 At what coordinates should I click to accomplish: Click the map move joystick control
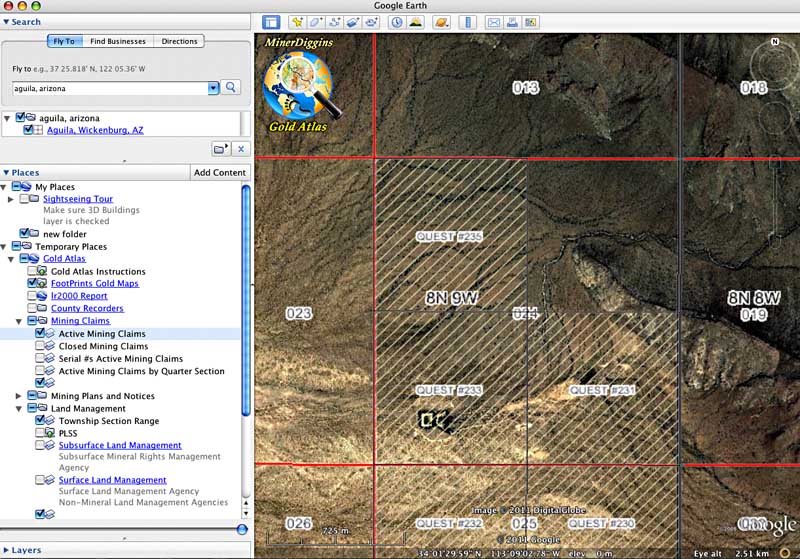[x=774, y=118]
